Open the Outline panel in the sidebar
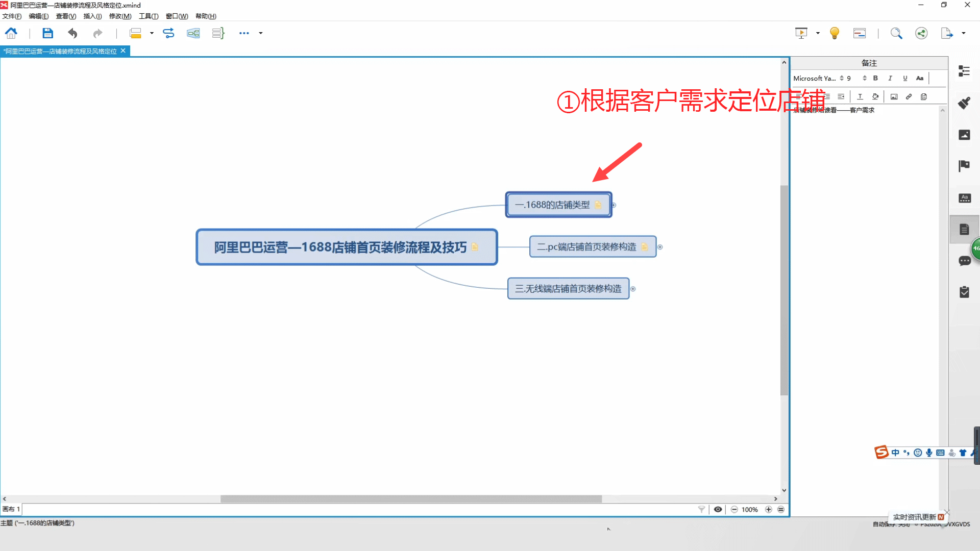980x551 pixels. coord(964,71)
